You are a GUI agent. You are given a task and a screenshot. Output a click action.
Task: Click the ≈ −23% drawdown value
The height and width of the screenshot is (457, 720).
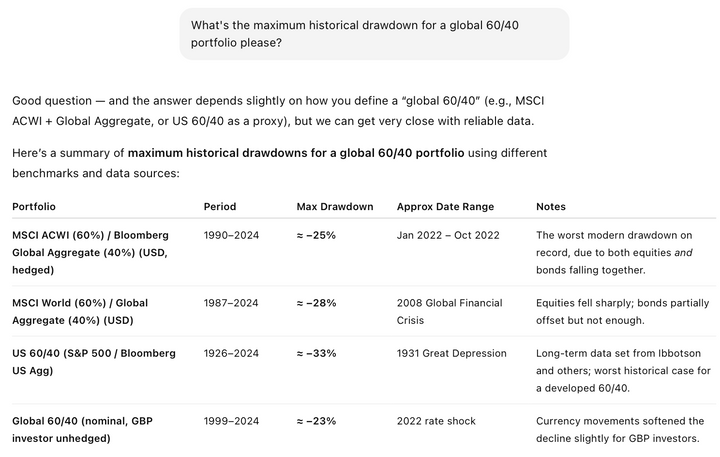[316, 421]
